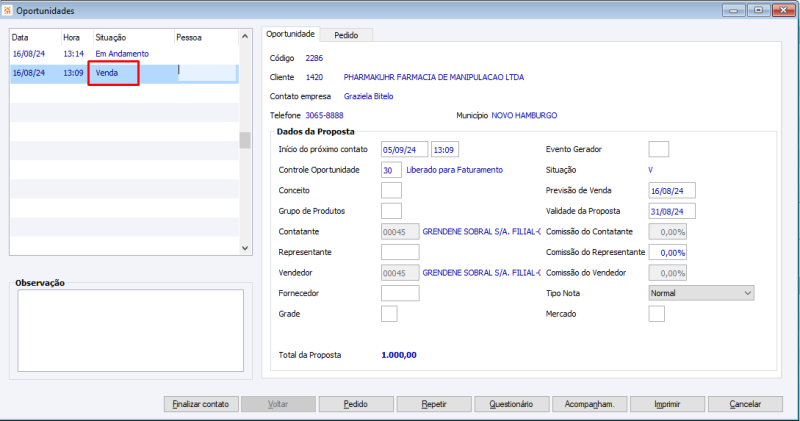The width and height of the screenshot is (800, 421).
Task: Click the Situação column header
Action: coord(133,37)
